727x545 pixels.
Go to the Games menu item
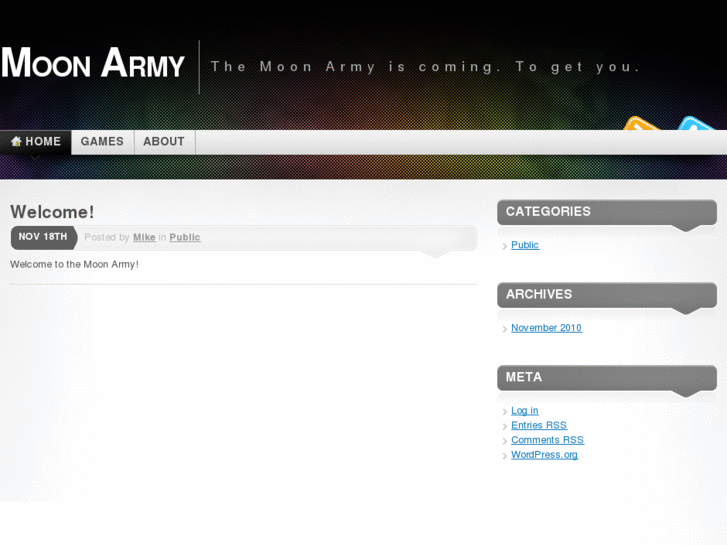click(102, 141)
